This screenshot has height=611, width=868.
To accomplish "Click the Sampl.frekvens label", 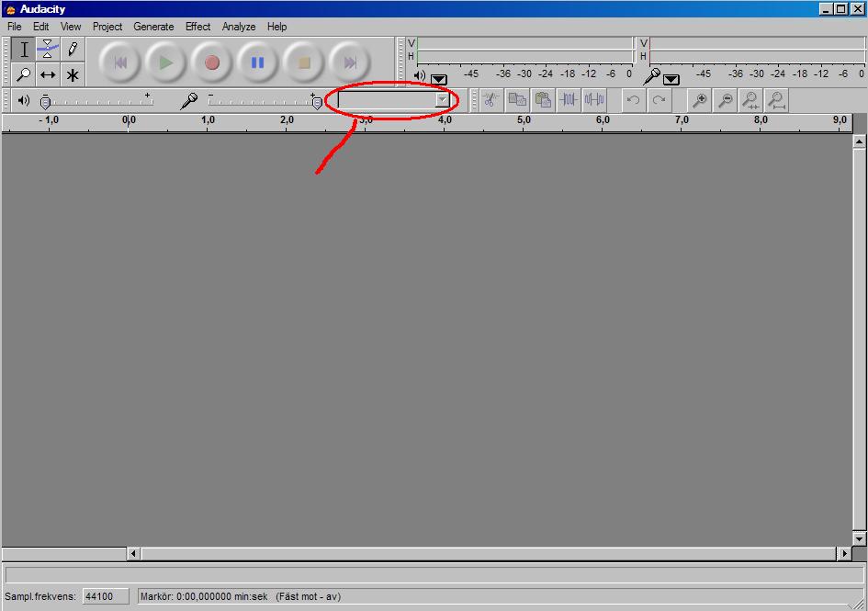I will coord(40,596).
